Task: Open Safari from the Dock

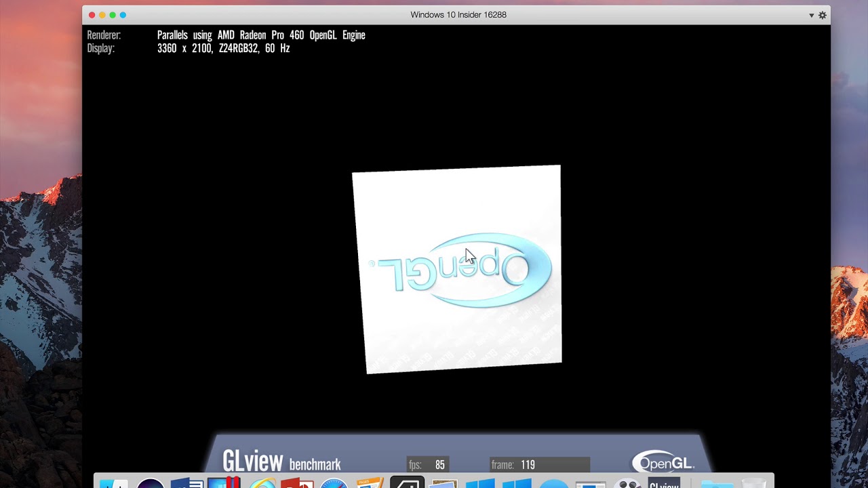Action: [x=334, y=483]
